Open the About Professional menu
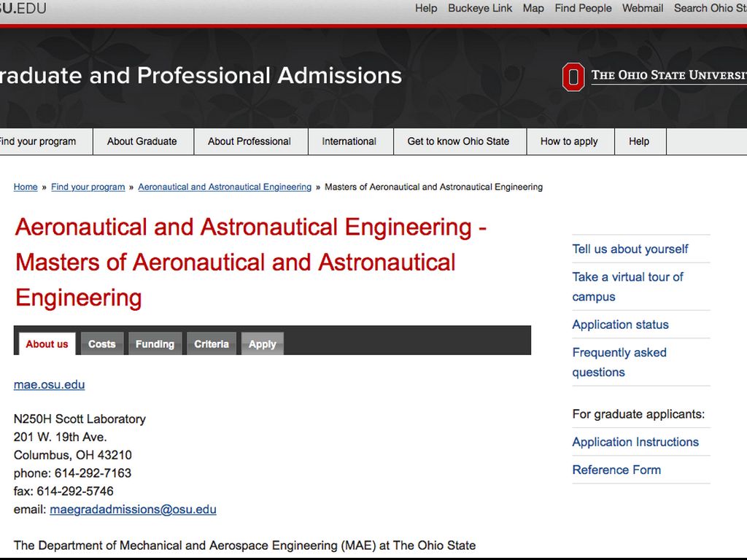The height and width of the screenshot is (560, 747). click(249, 141)
